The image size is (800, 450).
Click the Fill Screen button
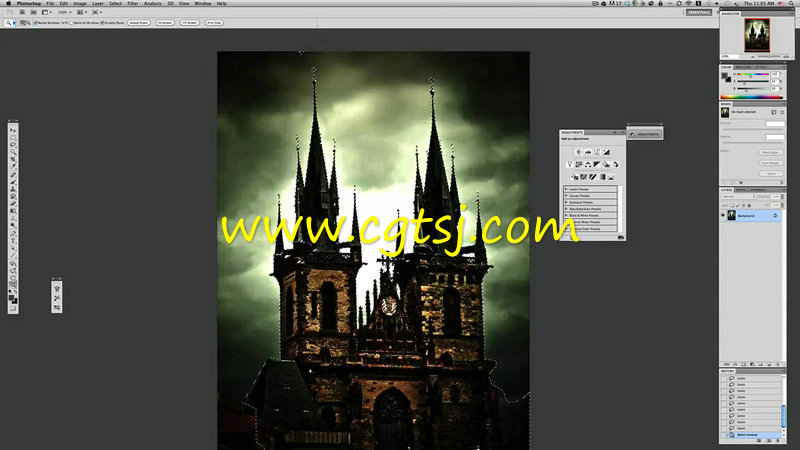(x=190, y=22)
